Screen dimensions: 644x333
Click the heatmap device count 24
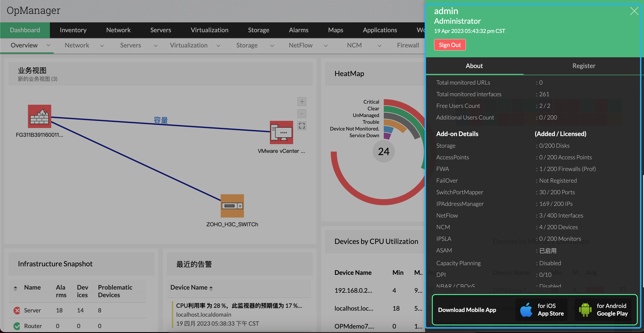pos(384,151)
